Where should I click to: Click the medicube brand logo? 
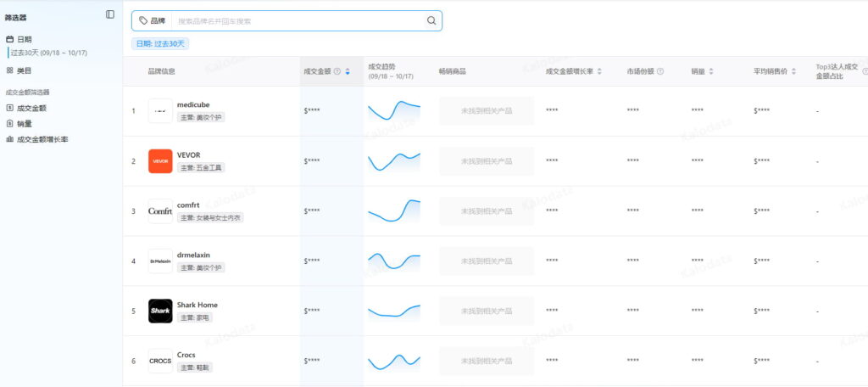click(x=160, y=111)
